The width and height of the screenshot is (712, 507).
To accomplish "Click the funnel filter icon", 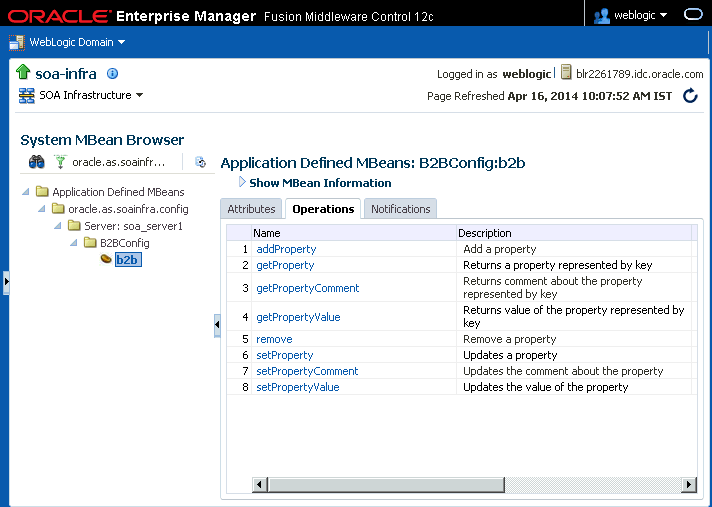I will click(x=59, y=162).
